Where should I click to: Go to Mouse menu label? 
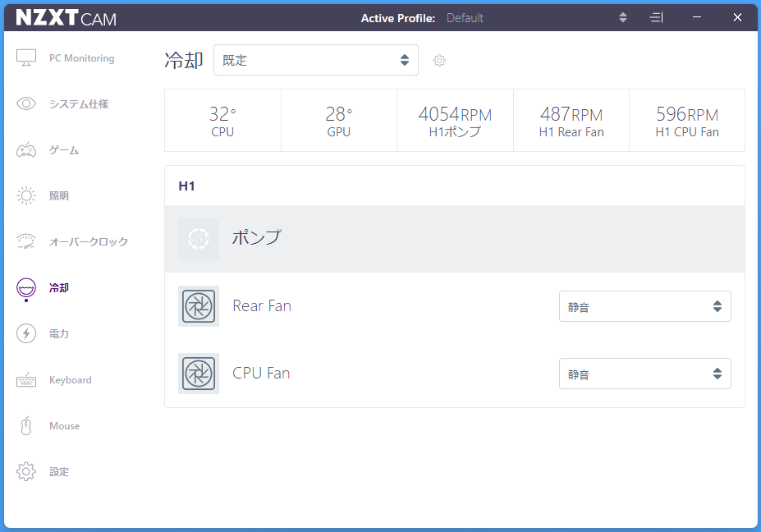coord(65,426)
